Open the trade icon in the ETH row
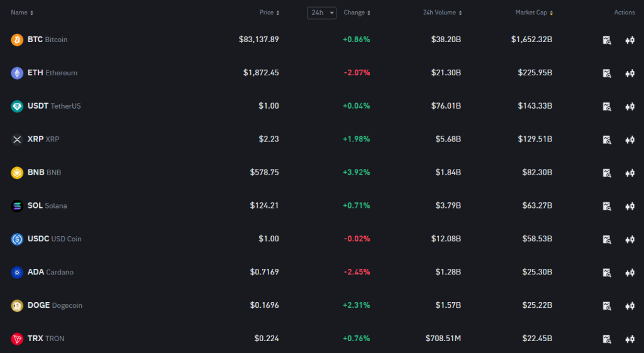644x353 pixels. [630, 73]
